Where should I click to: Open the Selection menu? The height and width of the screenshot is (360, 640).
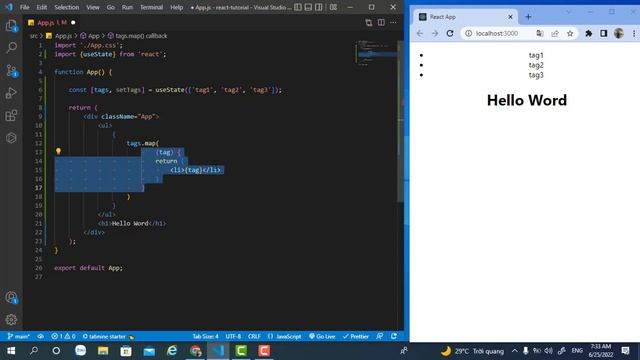pos(67,7)
